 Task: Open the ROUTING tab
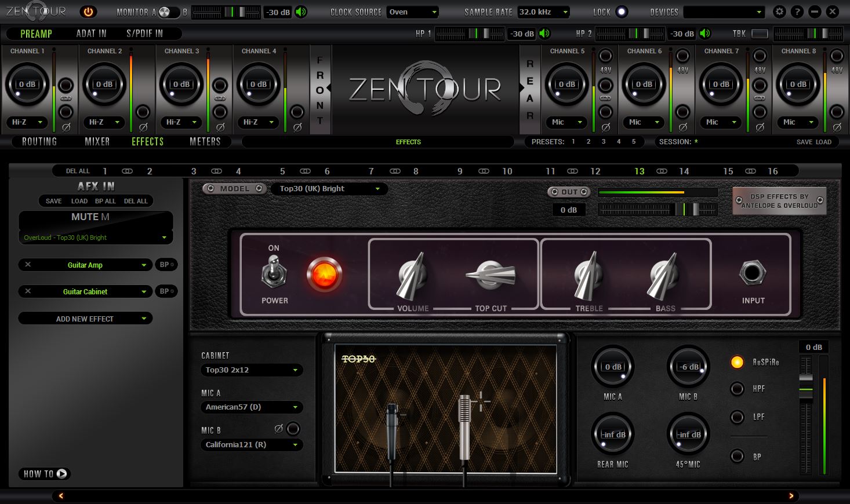pos(39,141)
